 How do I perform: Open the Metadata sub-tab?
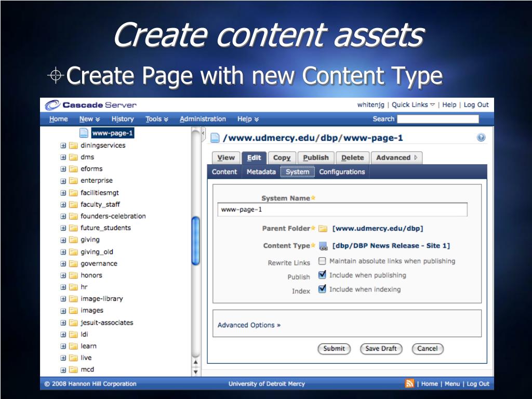click(x=261, y=171)
